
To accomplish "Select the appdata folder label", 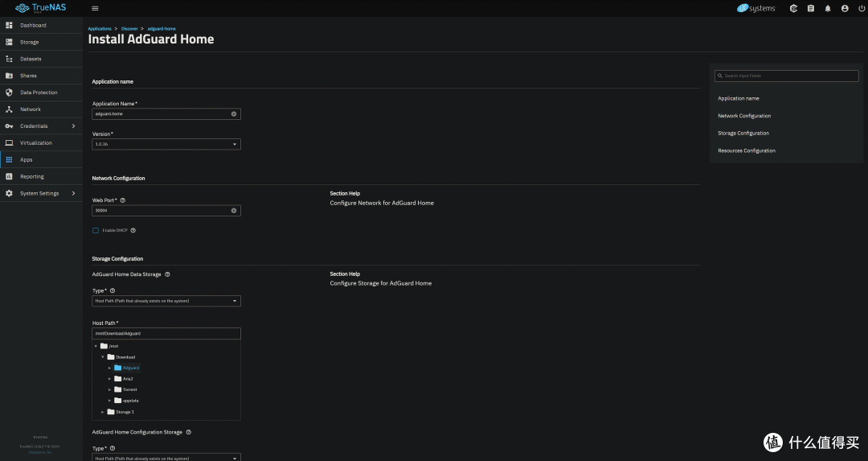I will pos(131,401).
